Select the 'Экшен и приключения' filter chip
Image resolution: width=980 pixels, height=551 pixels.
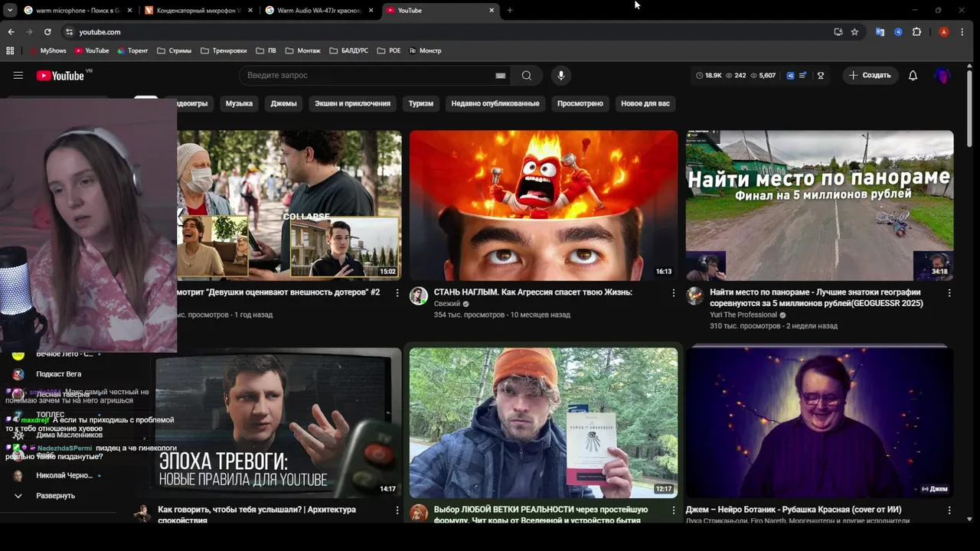pyautogui.click(x=352, y=103)
